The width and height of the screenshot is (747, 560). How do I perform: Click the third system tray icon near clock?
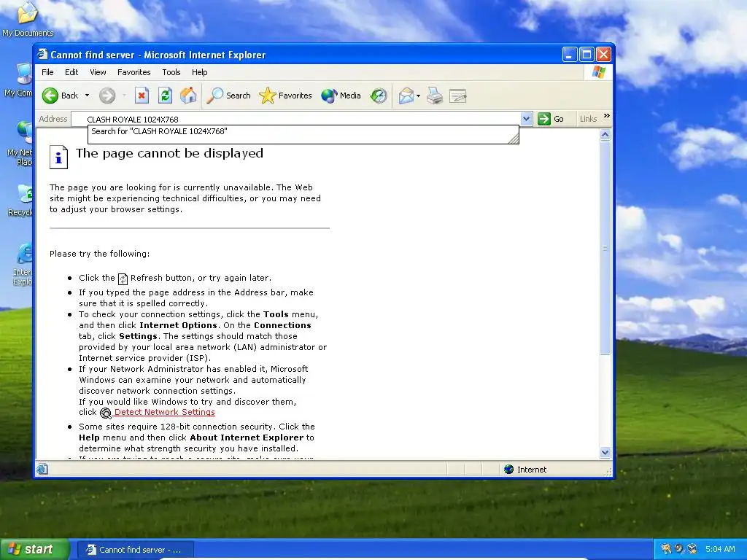tap(692, 549)
